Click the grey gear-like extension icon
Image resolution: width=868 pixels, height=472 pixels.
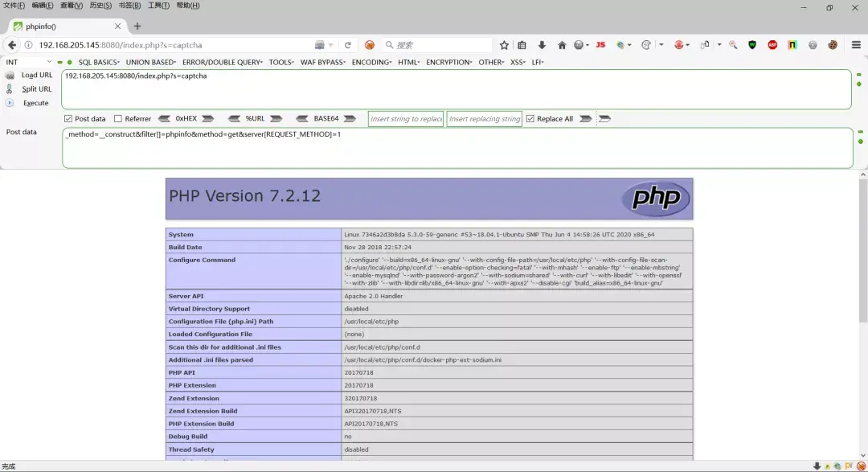[813, 45]
